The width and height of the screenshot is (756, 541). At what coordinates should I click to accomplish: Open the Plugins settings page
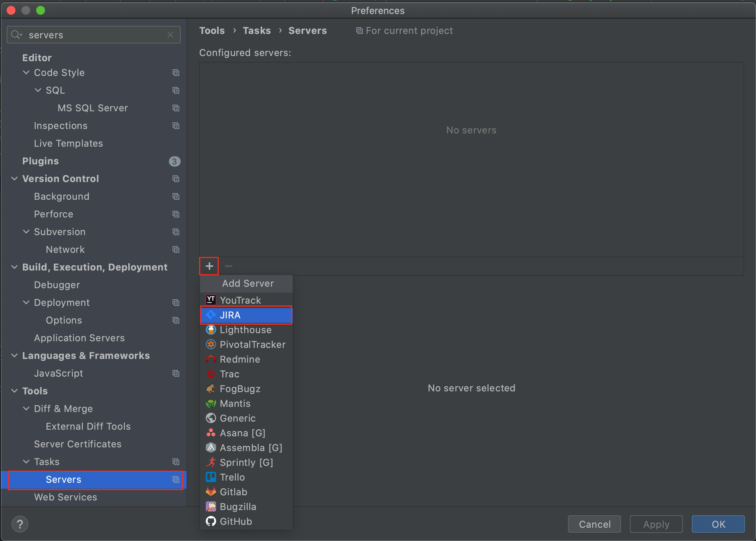[x=41, y=161]
